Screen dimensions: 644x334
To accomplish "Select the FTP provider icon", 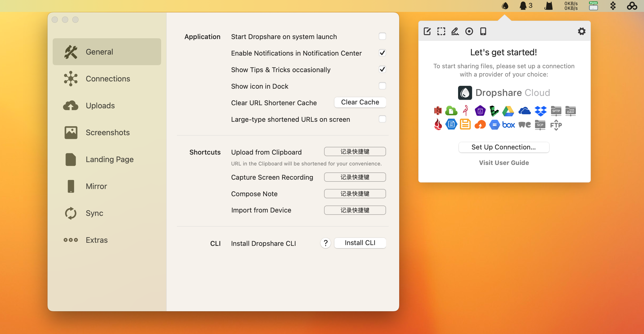I will pos(556,125).
